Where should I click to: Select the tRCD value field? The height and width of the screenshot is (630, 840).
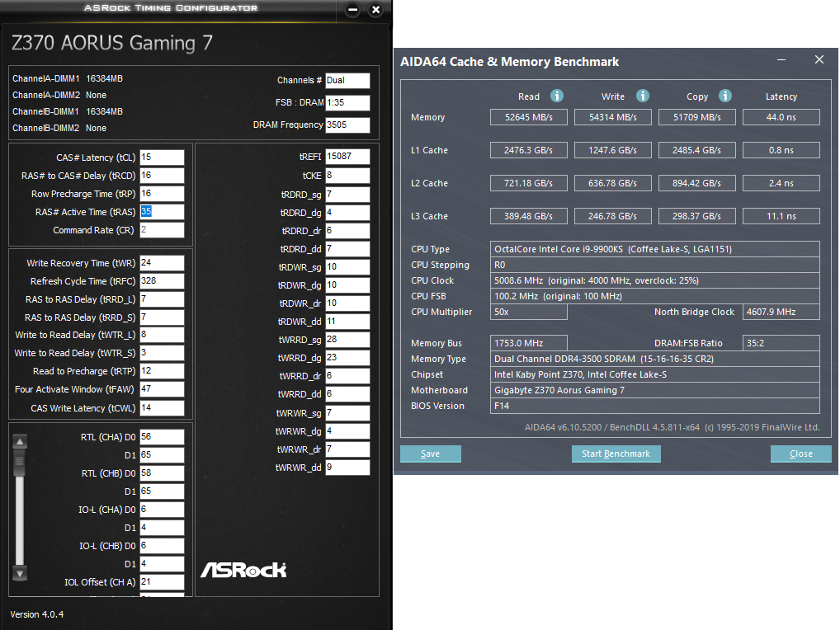pos(162,176)
